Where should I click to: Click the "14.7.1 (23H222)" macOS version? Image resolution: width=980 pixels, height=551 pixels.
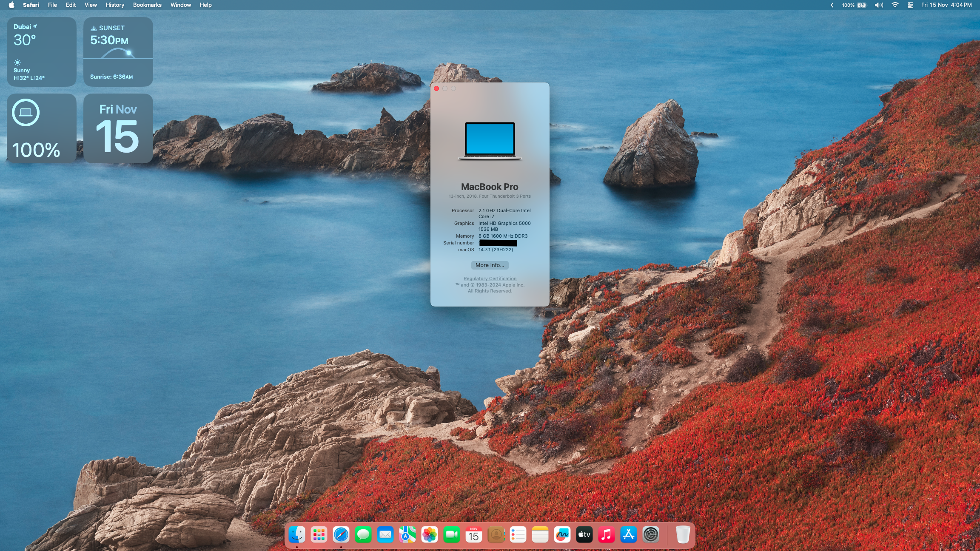(x=496, y=250)
